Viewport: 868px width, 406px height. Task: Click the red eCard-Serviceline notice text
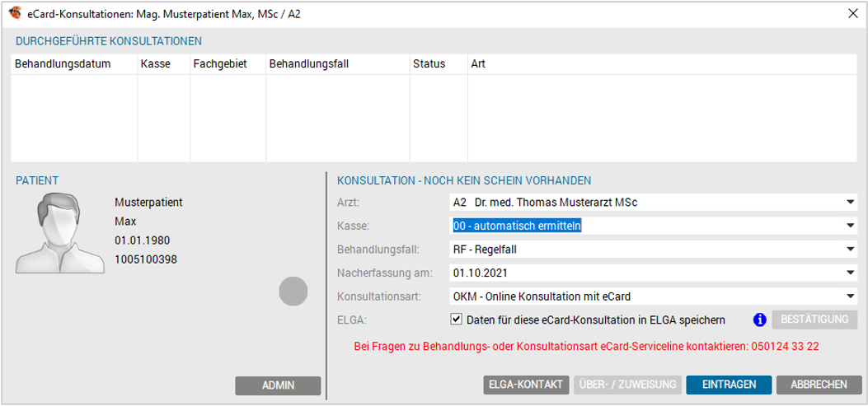tap(586, 347)
